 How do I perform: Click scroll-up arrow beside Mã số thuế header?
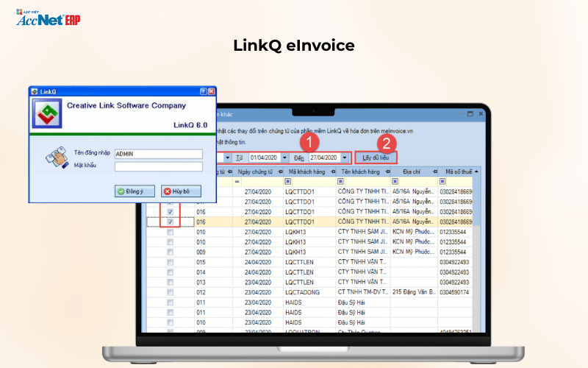476,171
